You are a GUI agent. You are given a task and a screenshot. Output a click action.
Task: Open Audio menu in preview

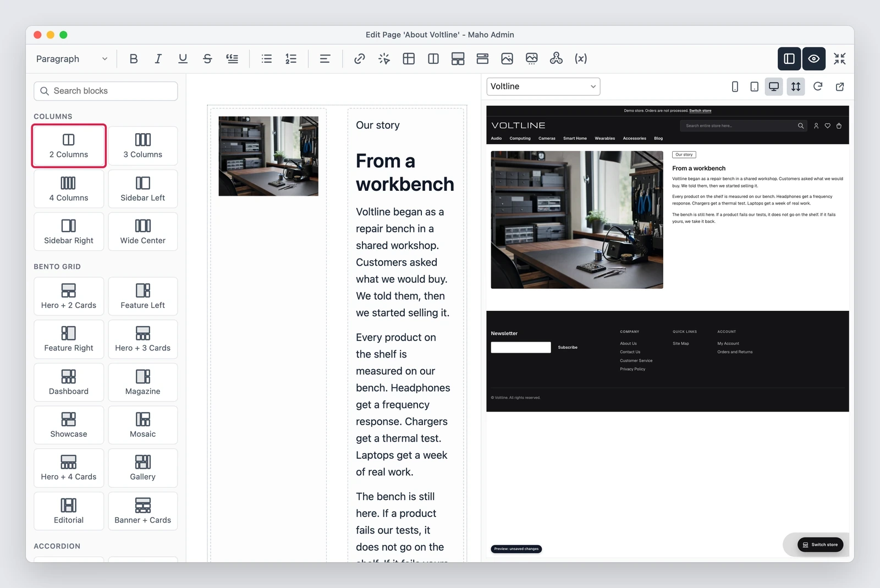(x=496, y=139)
